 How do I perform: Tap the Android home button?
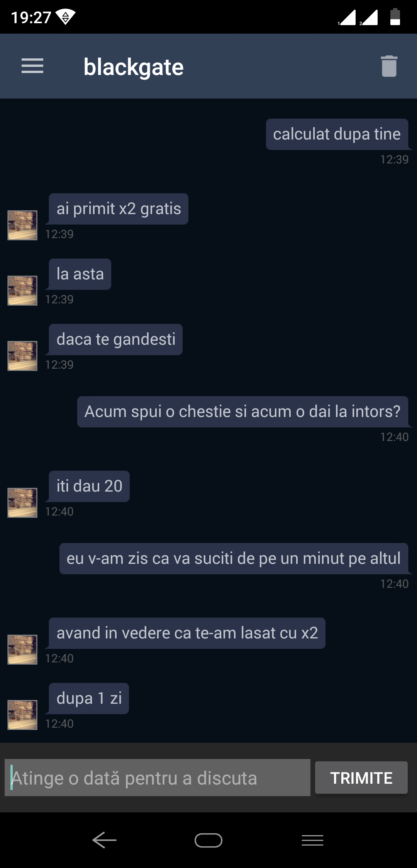(208, 840)
